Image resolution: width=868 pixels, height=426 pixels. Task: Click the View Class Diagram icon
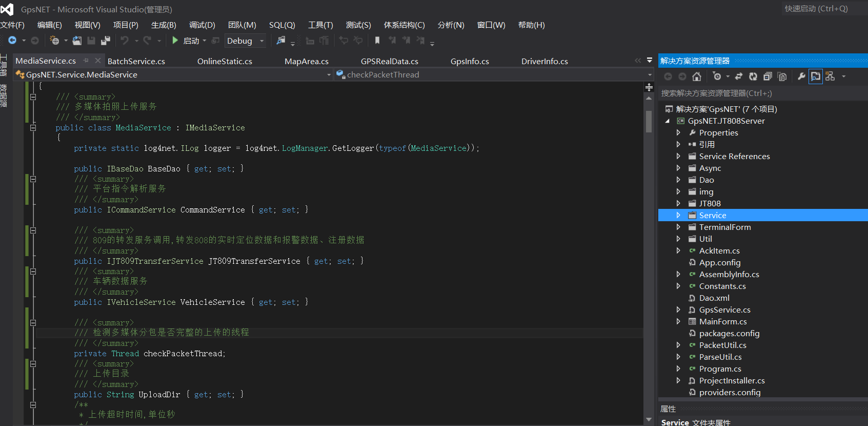tap(830, 76)
